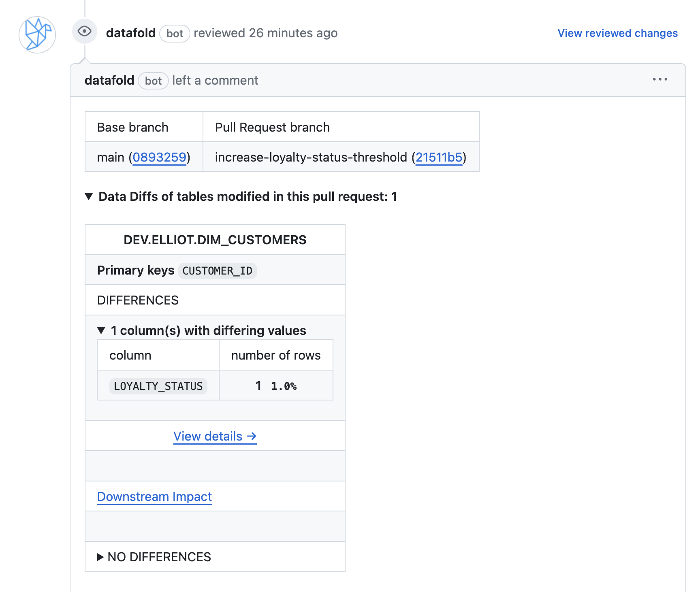700x592 pixels.
Task: Click the CUSTOMER_ID primary key tag
Action: (218, 271)
